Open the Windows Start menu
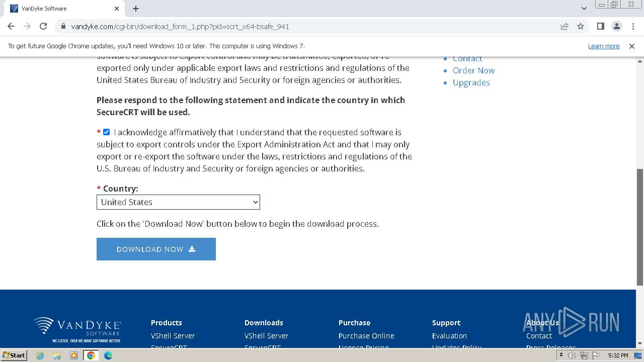Image resolution: width=644 pixels, height=362 pixels. pos(14,355)
